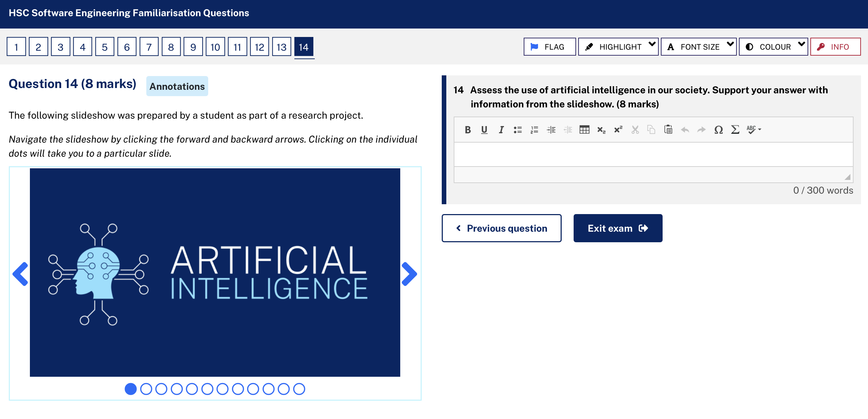This screenshot has width=868, height=419.
Task: Insert a table in the answer
Action: click(x=584, y=130)
